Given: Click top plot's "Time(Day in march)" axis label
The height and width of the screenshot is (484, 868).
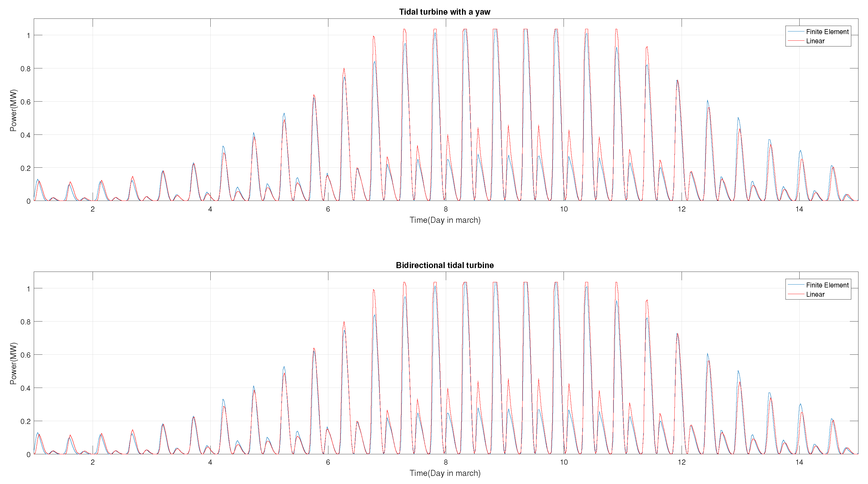Looking at the screenshot, I should coord(445,220).
